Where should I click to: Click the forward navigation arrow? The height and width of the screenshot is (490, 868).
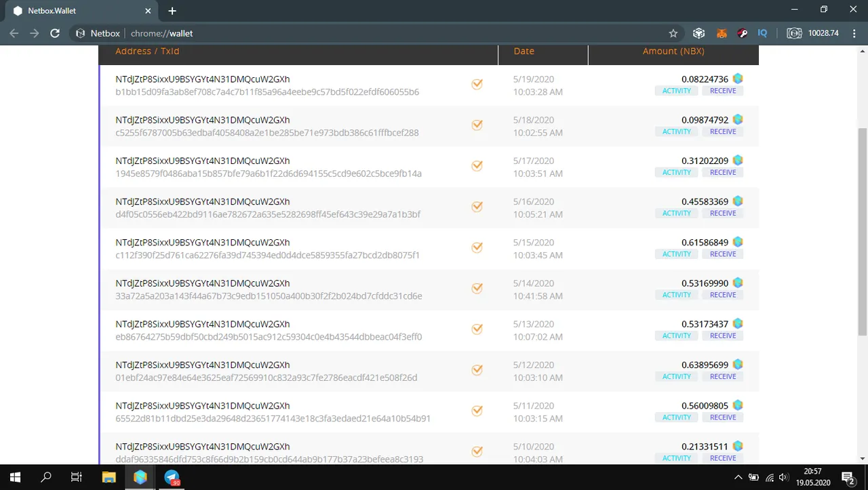point(35,33)
